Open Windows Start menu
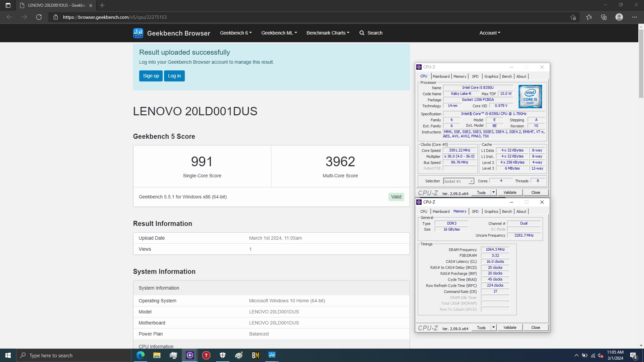 click(x=8, y=355)
